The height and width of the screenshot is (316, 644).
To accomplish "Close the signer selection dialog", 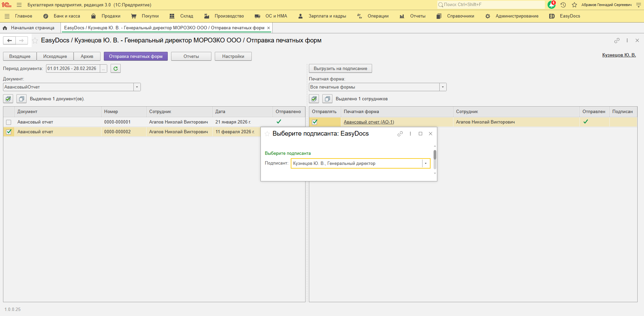I will 431,134.
